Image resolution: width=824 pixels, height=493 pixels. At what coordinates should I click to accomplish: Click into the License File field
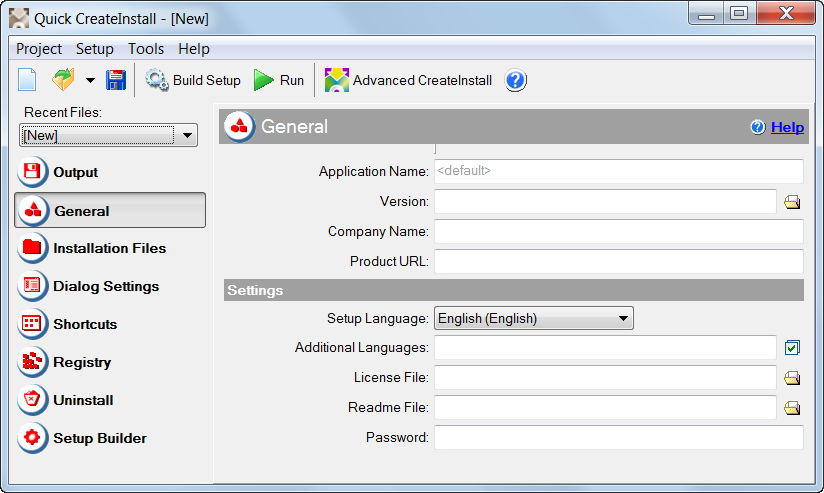click(605, 377)
